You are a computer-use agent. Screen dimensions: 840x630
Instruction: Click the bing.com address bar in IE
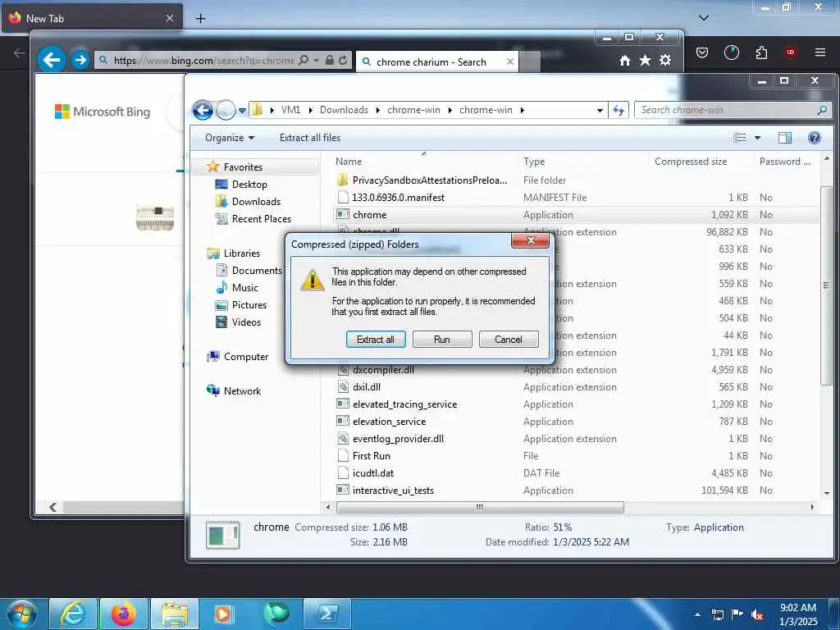pyautogui.click(x=203, y=61)
